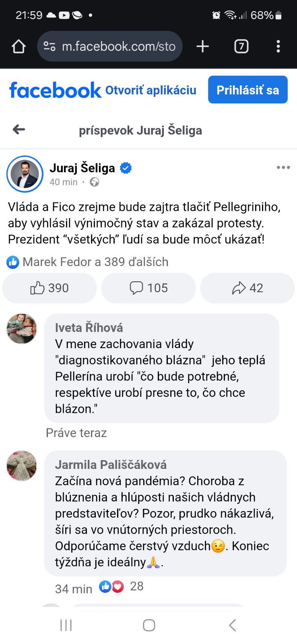Share the post via 42 shares button
The height and width of the screenshot is (644, 297).
[x=248, y=288]
